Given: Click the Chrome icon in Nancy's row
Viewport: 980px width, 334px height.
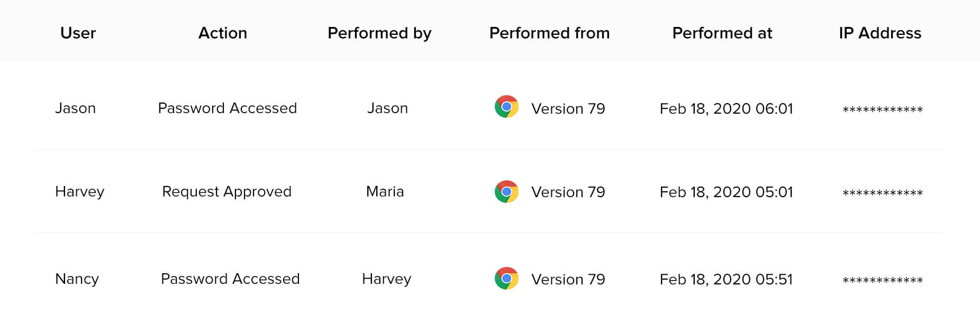Looking at the screenshot, I should 506,279.
